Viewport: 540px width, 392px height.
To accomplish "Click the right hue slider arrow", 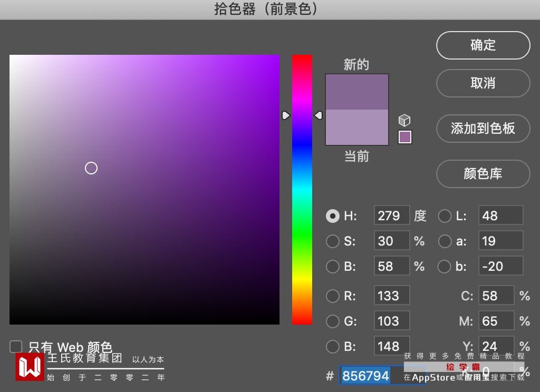I will coord(318,115).
